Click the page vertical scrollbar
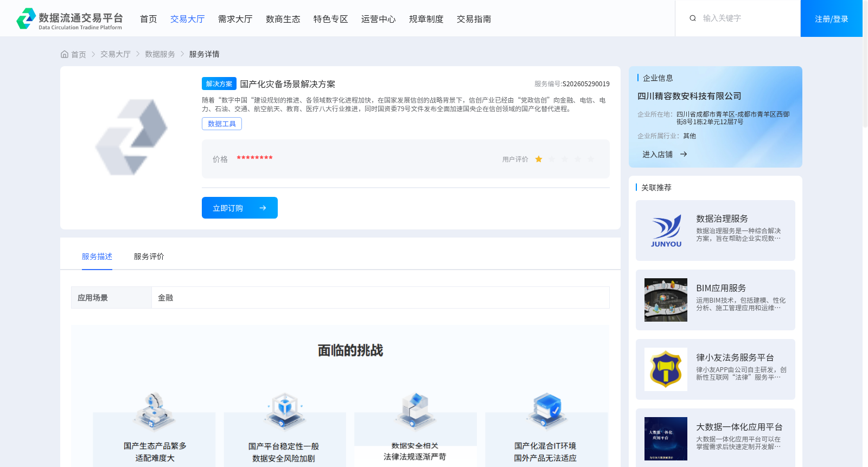The height and width of the screenshot is (467, 868). point(865,65)
